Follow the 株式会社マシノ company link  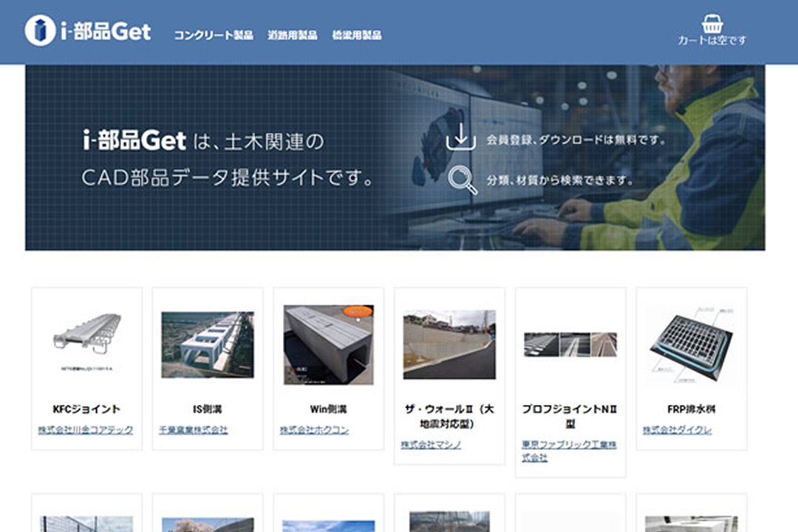(x=431, y=445)
